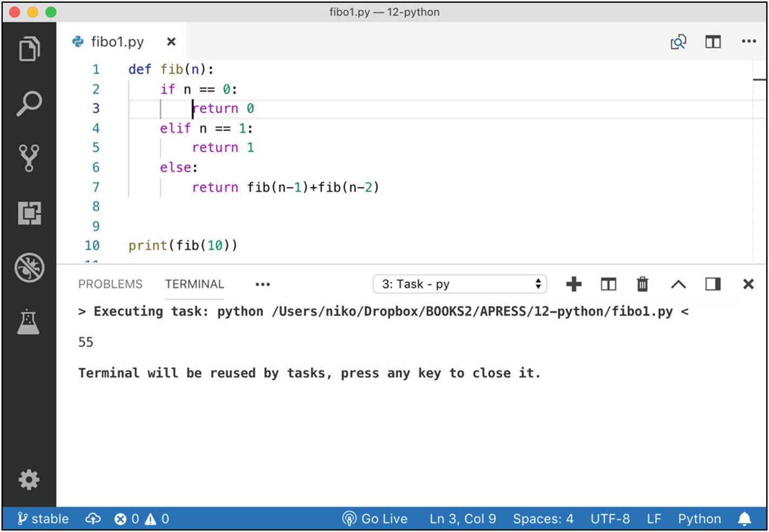This screenshot has height=532, width=769.
Task: Click 'Terminal will be reused by tasks' message
Action: [x=309, y=373]
